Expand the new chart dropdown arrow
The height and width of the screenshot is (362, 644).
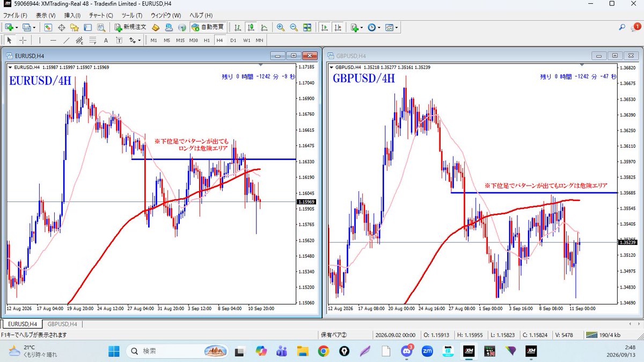[x=17, y=27]
